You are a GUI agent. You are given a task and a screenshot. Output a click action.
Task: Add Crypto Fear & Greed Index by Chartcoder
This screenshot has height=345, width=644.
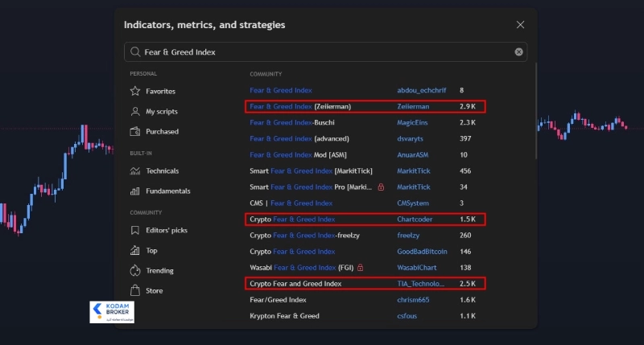pyautogui.click(x=292, y=219)
